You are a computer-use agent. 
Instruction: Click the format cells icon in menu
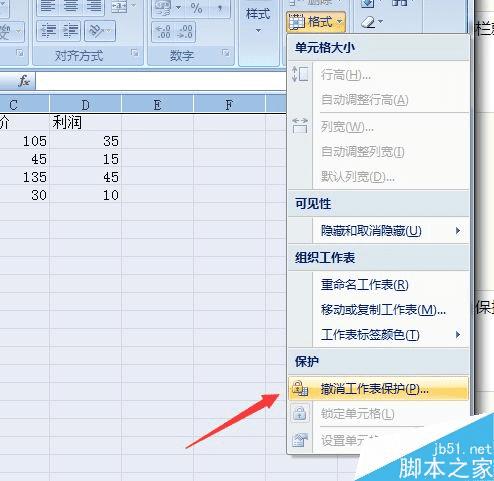pyautogui.click(x=300, y=440)
